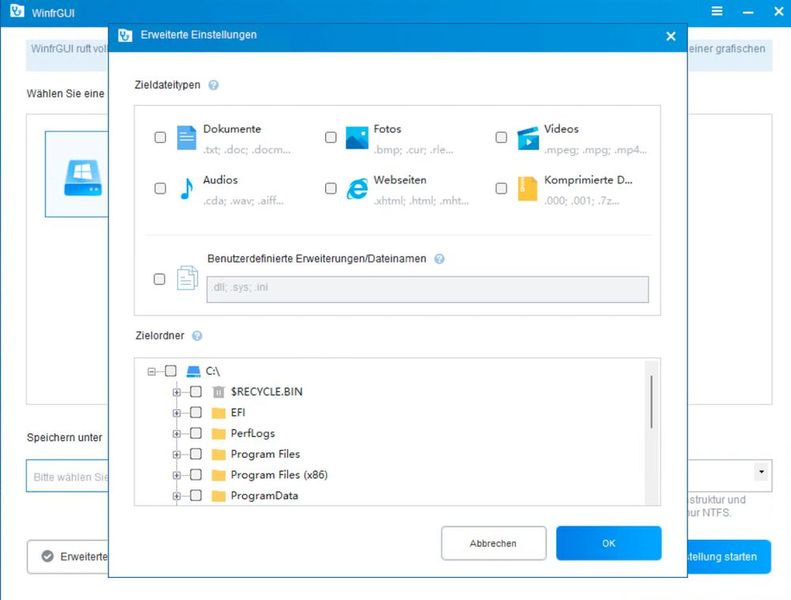Select the ProgramData folder in tree
This screenshot has width=791, height=600.
(264, 496)
